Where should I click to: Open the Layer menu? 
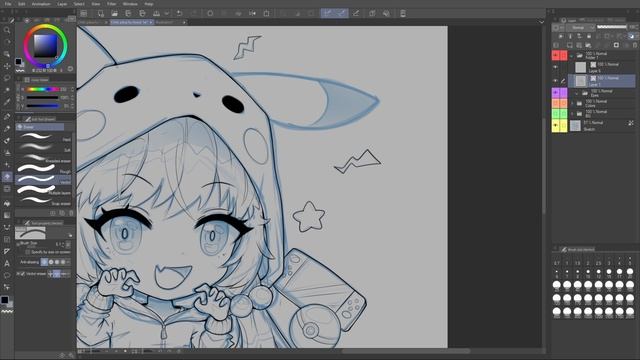pyautogui.click(x=62, y=4)
